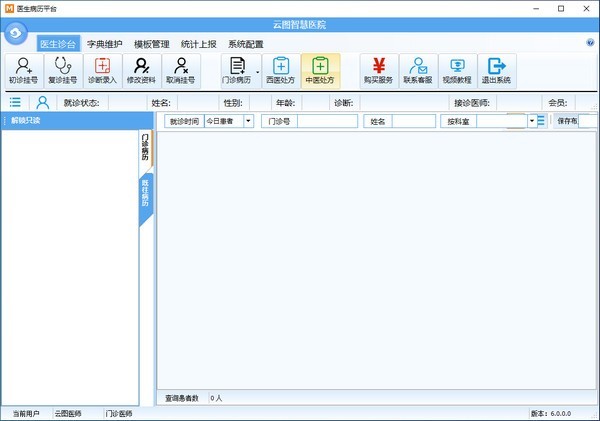The width and height of the screenshot is (600, 421).
Task: Click the round cloud application logo button
Action: (16, 33)
